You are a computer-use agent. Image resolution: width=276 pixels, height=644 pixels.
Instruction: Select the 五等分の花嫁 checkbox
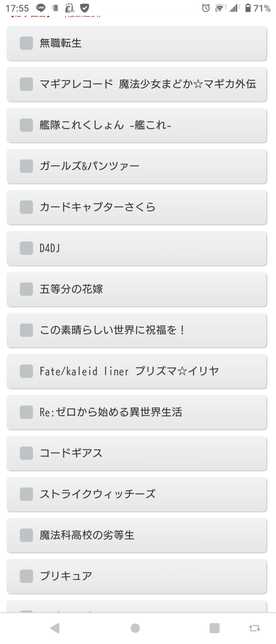[26, 289]
